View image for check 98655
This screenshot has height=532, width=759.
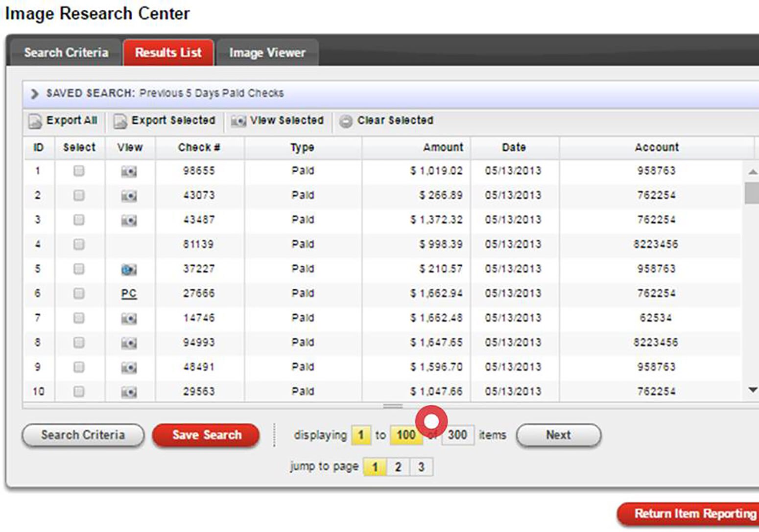tap(129, 171)
